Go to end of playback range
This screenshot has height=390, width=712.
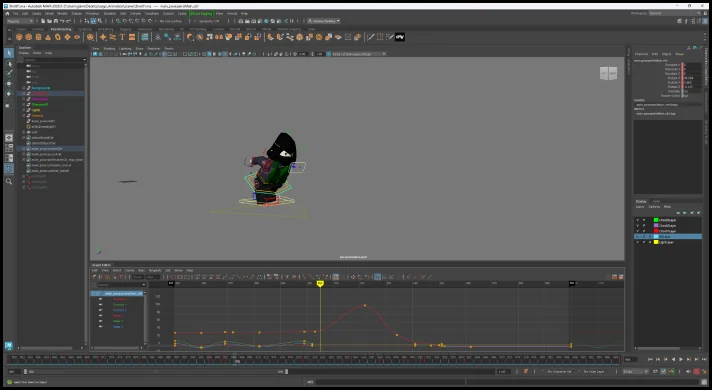click(704, 359)
